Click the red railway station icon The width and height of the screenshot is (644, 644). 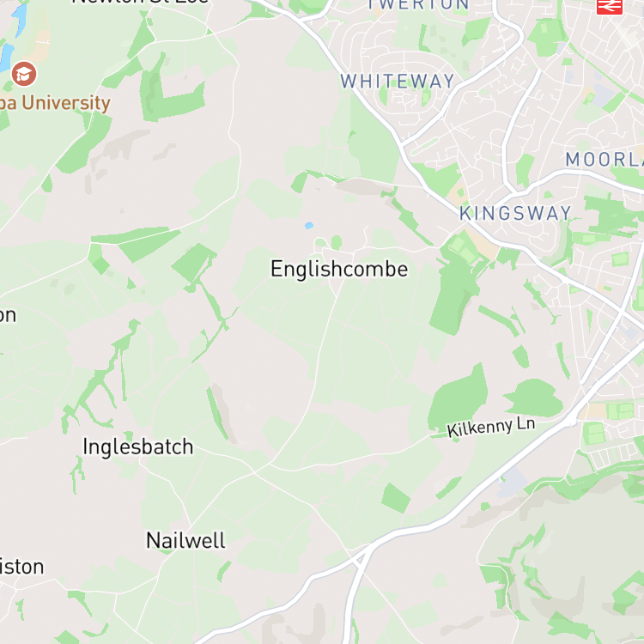(610, 6)
